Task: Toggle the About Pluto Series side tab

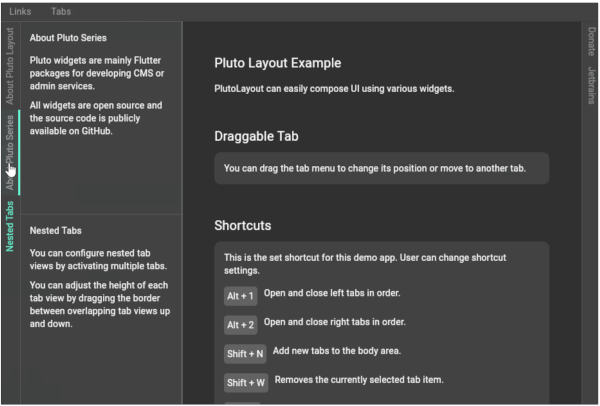Action: click(x=10, y=152)
